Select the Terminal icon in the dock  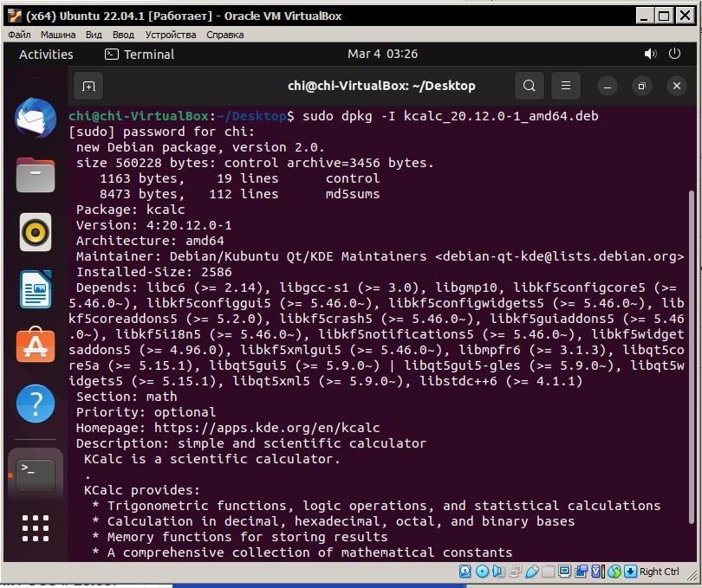coord(36,475)
